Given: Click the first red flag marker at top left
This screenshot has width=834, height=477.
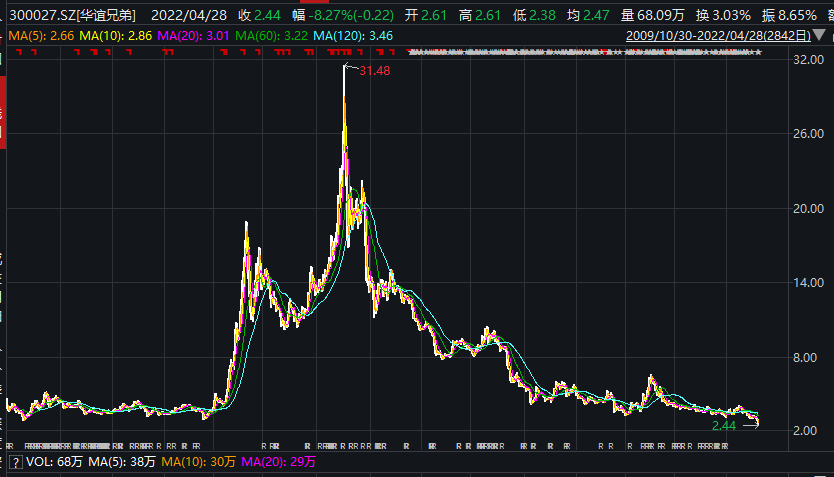Looking at the screenshot, I should tap(21, 52).
